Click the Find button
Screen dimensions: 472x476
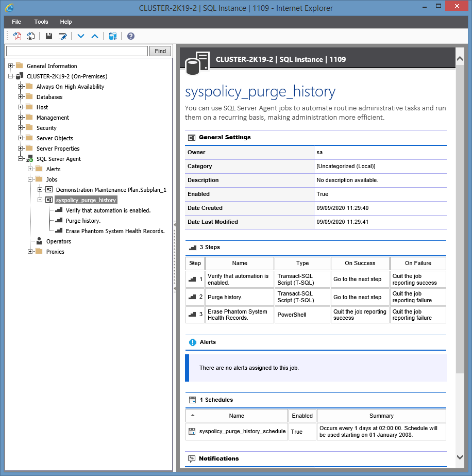(160, 51)
